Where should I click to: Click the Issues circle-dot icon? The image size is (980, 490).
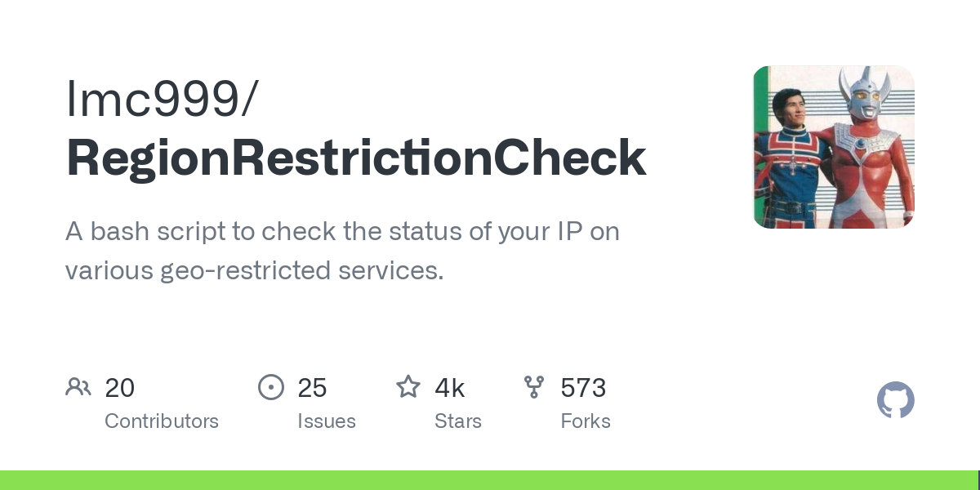271,387
